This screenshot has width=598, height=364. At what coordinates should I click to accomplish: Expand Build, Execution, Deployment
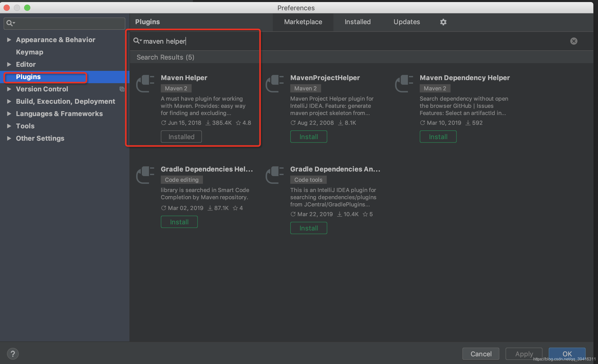pos(9,101)
